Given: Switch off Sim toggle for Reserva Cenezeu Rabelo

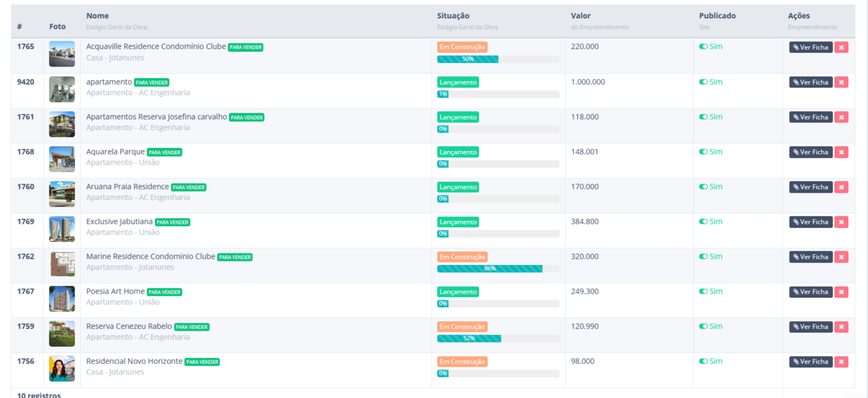Looking at the screenshot, I should tap(703, 327).
